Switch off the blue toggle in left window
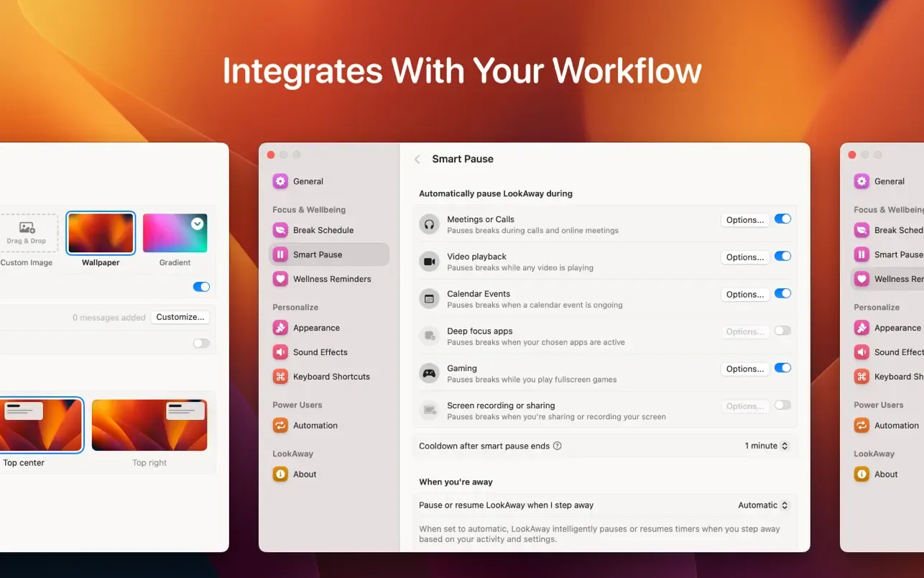 [x=201, y=287]
